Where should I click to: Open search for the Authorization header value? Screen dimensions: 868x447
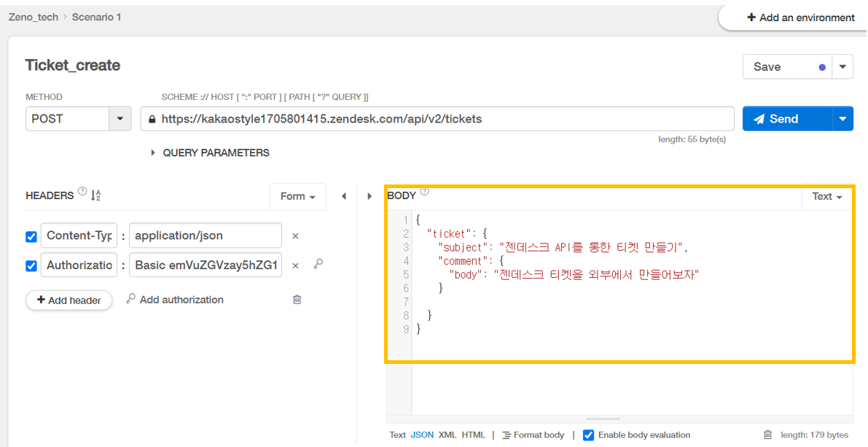[318, 265]
